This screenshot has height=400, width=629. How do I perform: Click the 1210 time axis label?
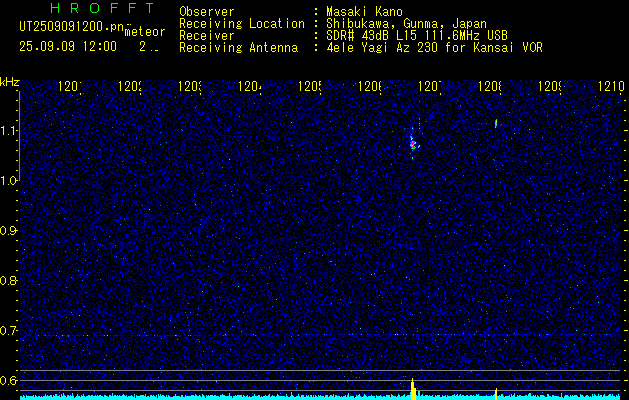pos(611,86)
